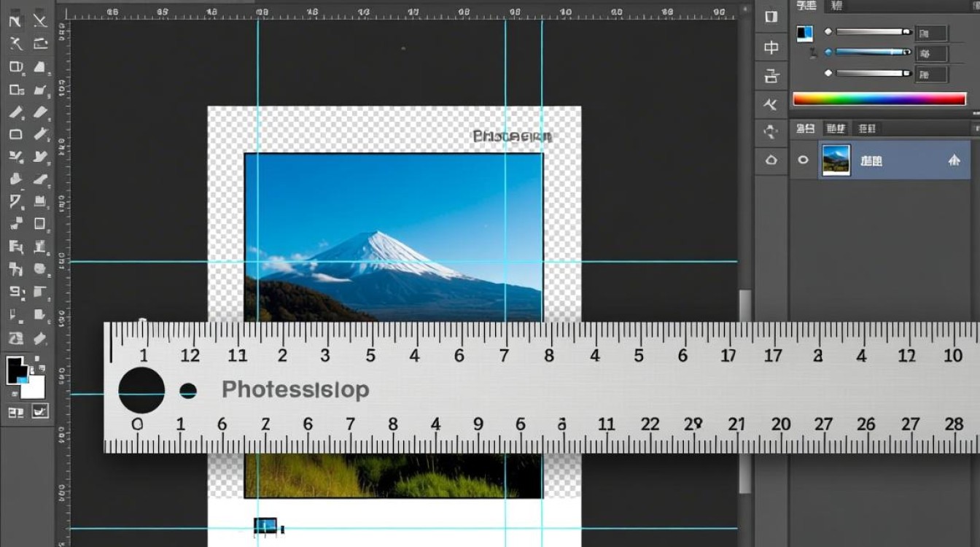Click the black foreground color swatch in the toolbox
This screenshot has width=980, height=547.
tap(16, 370)
